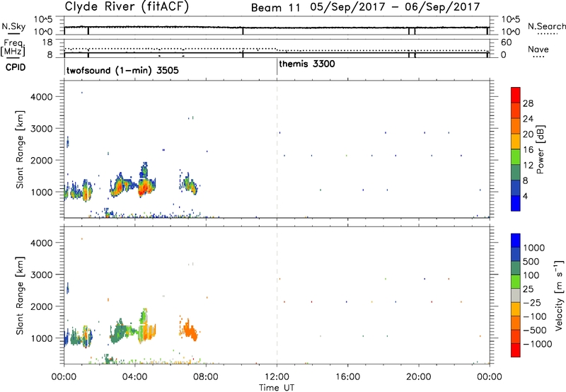Click the '18' frequency axis tick
566x392 pixels.
coord(47,42)
